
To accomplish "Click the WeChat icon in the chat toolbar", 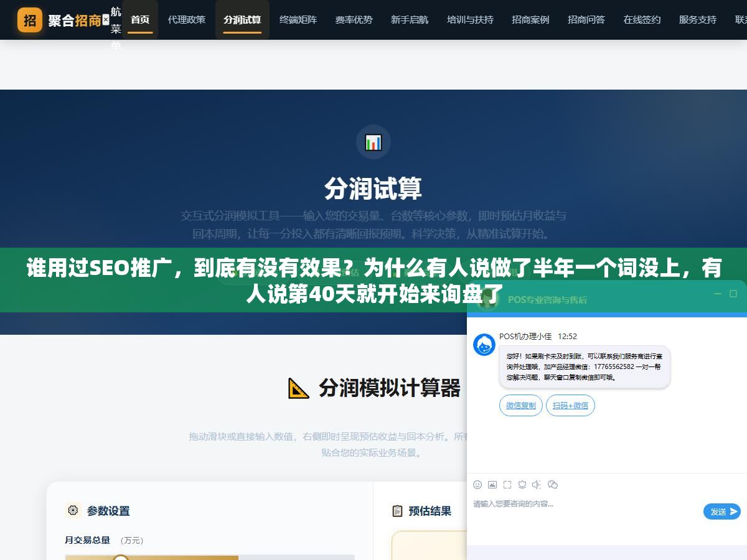I will [x=553, y=485].
